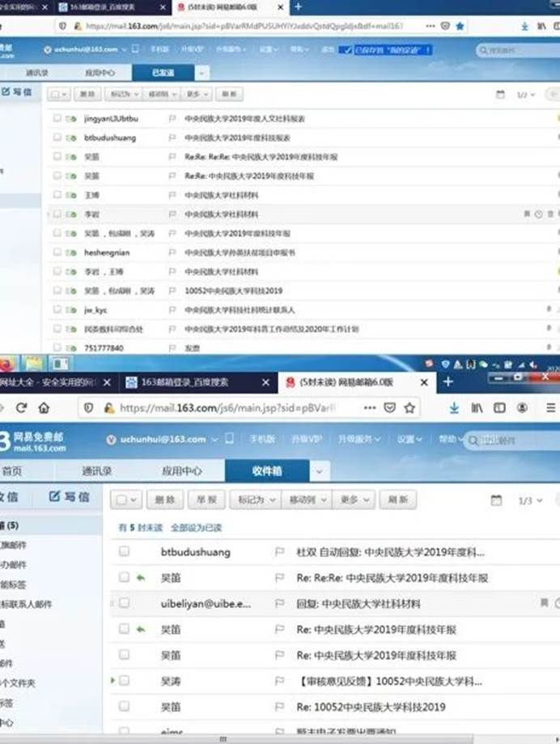Tick the checkbox for uibeliyan@uibe.e... message
Viewport: 560px width, 744px height.
point(125,603)
